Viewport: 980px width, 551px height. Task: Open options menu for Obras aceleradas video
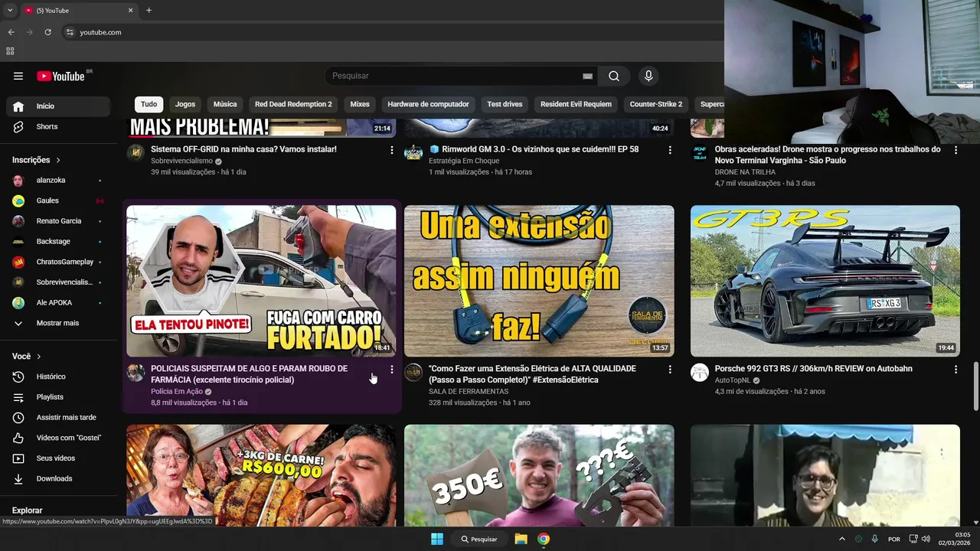pyautogui.click(x=955, y=150)
